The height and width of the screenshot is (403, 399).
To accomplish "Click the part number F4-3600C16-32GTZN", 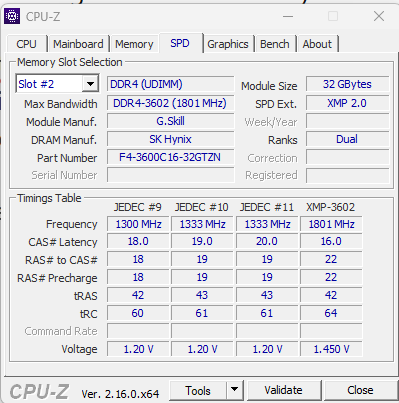I will (171, 157).
